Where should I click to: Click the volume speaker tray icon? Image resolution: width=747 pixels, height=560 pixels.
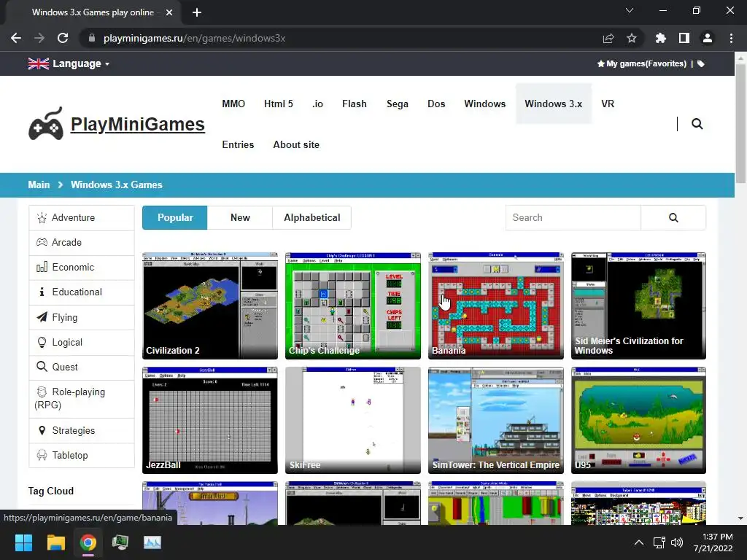[677, 542]
